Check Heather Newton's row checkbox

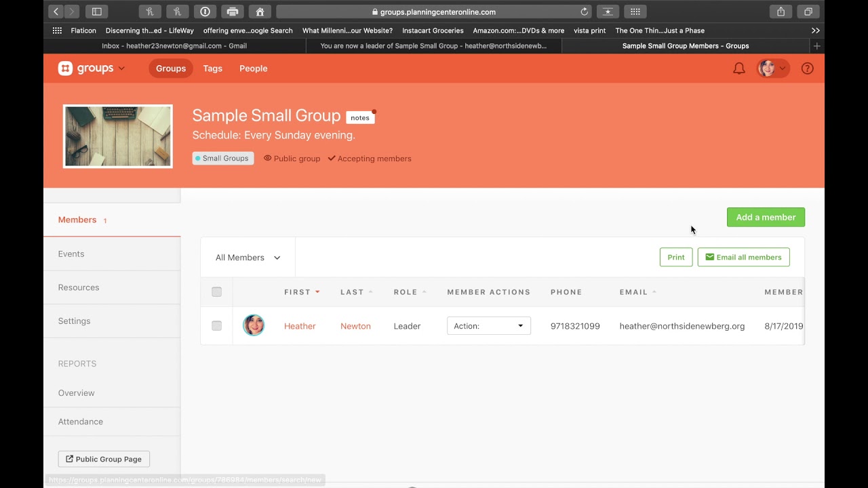(x=216, y=326)
